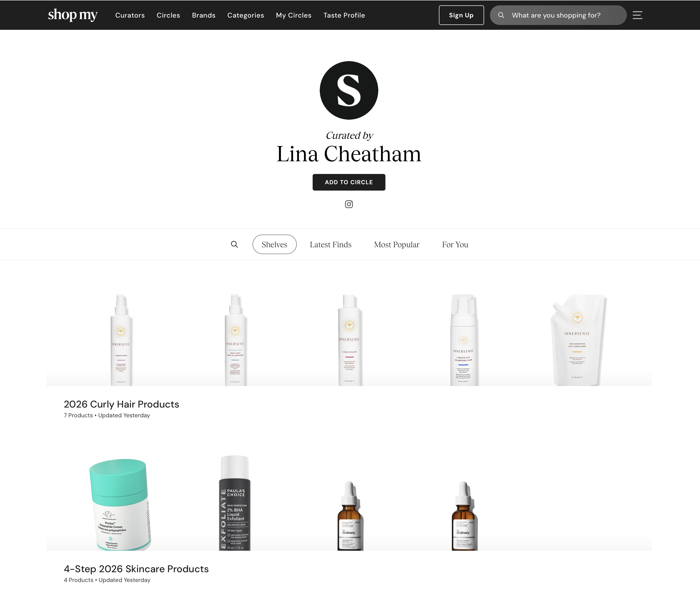
Task: Click the Innersense conditioner refill pouch thumbnail
Action: pyautogui.click(x=577, y=340)
